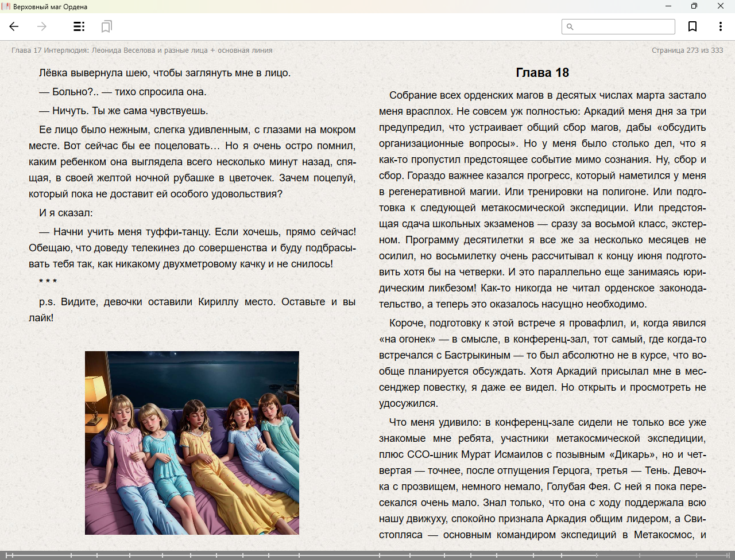The height and width of the screenshot is (560, 735).
Task: Bookmark the current page
Action: coord(693,26)
